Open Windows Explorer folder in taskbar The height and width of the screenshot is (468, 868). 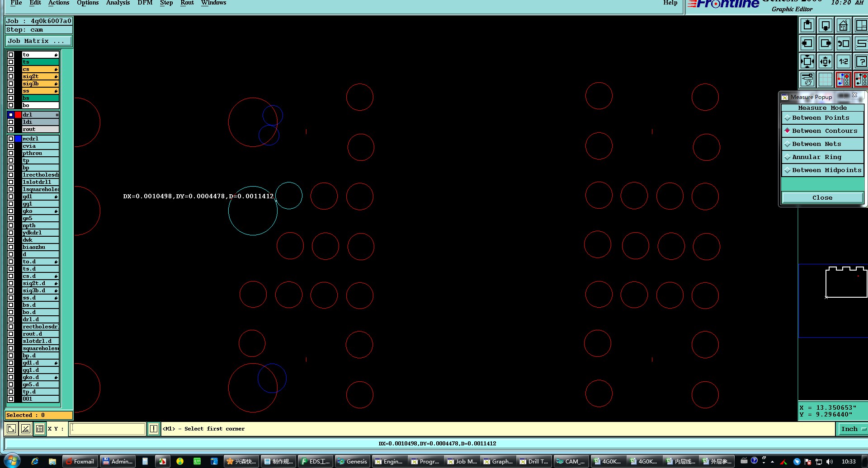click(52, 461)
